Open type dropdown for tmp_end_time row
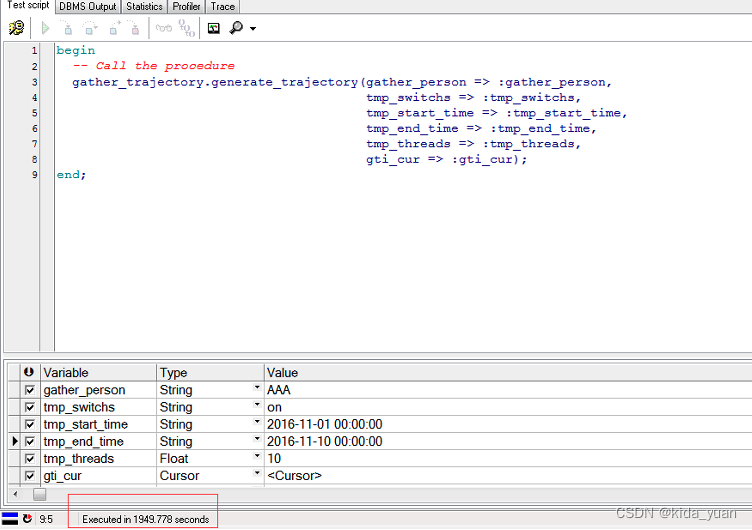 click(257, 439)
